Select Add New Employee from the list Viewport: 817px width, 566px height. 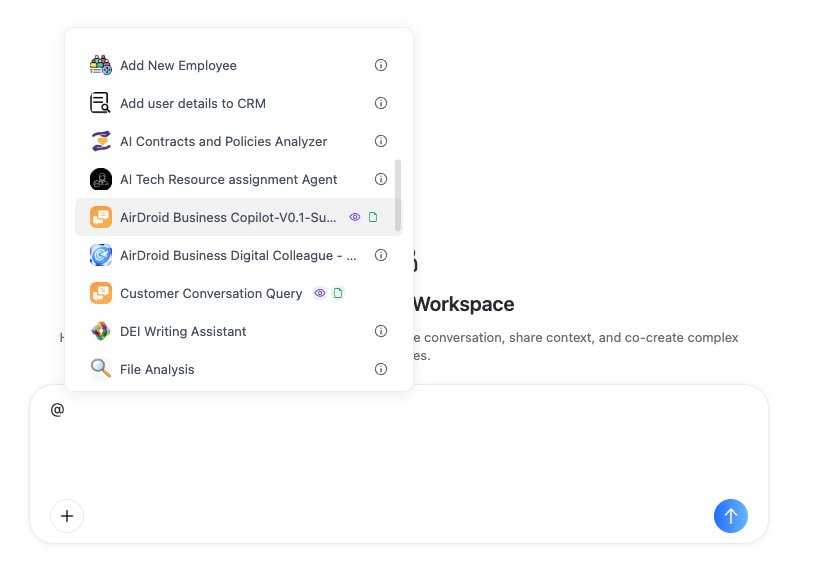click(x=239, y=65)
